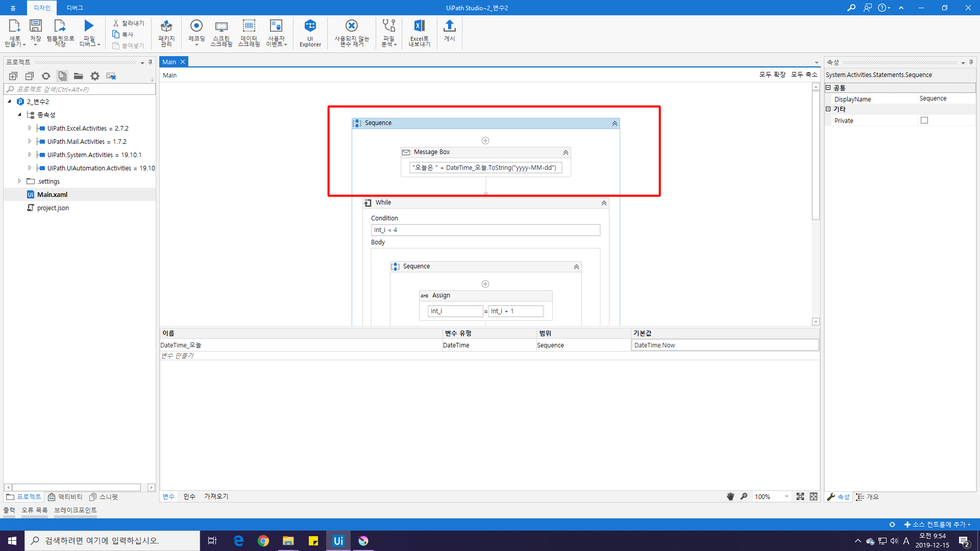Select the pan hand tool icon
980x551 pixels.
pyautogui.click(x=730, y=496)
